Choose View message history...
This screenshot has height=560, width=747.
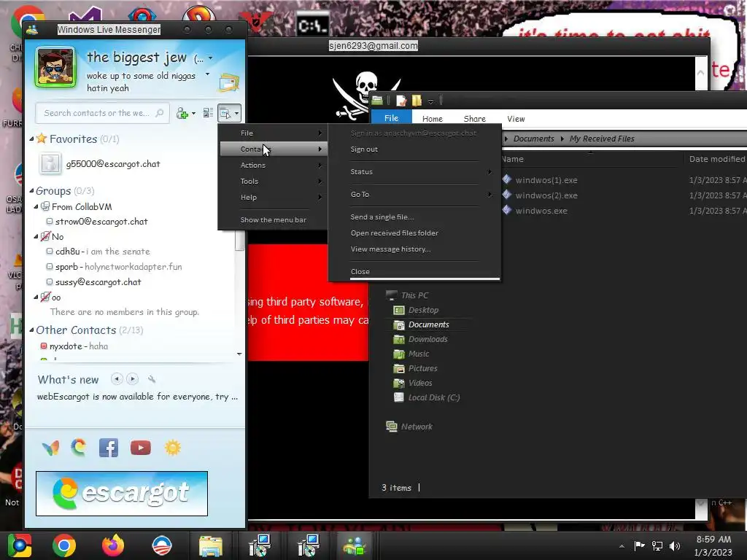point(391,249)
